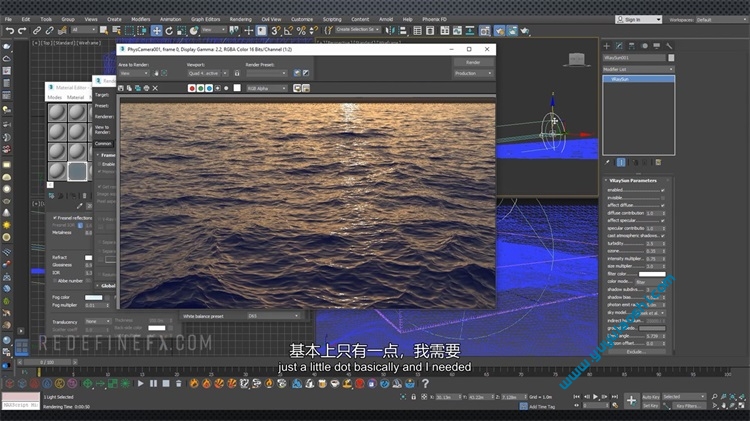Image resolution: width=750 pixels, height=421 pixels.
Task: Toggle the green channel in render window
Action: click(x=200, y=88)
